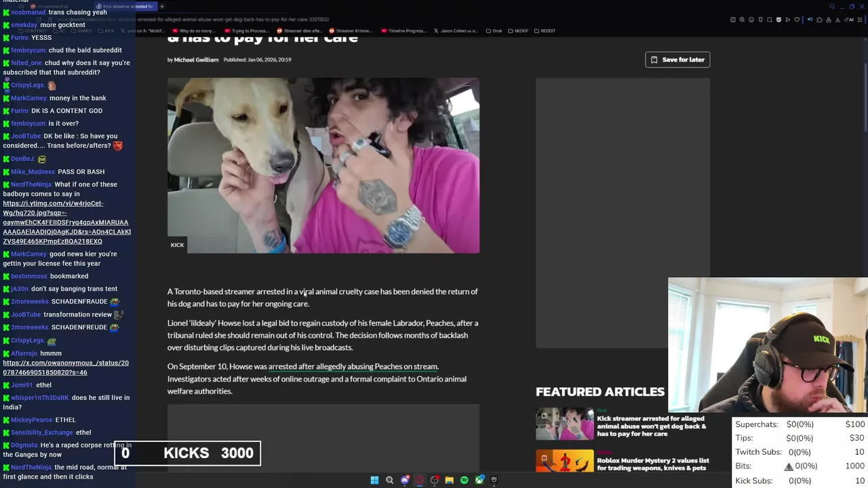Open the 'Streamer dies afte...' bookmark

298,30
